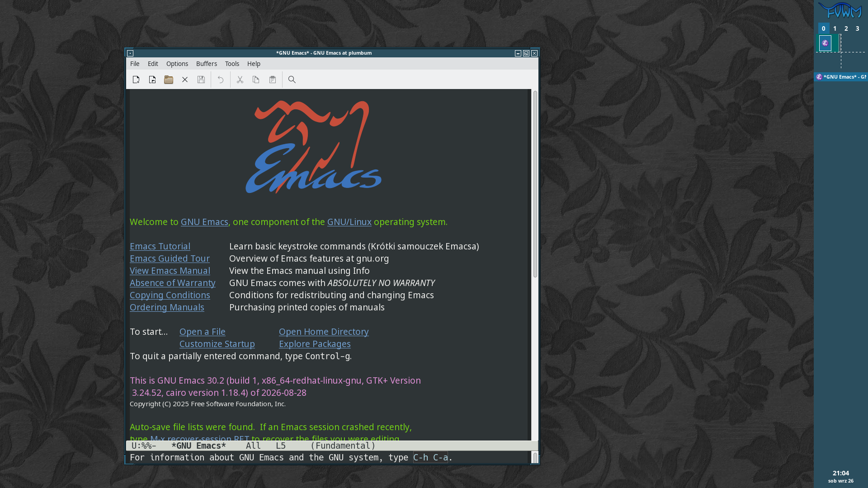Click Customize Startup link
The width and height of the screenshot is (868, 488).
(217, 344)
